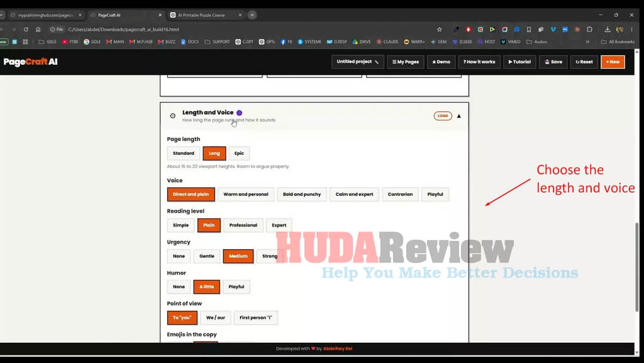Click purple info dot beside Length and Voice
Image resolution: width=644 pixels, height=363 pixels.
coord(240,113)
